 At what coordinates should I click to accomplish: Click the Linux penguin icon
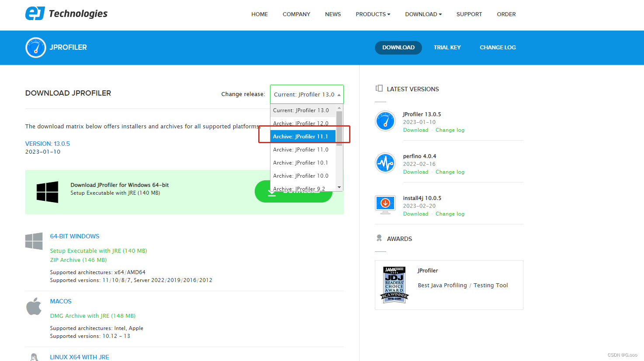(34, 357)
